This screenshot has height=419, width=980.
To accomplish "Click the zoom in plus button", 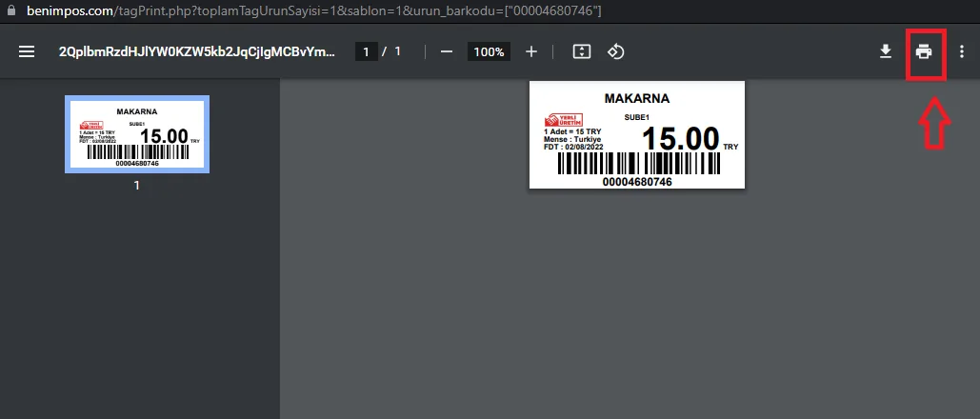I will point(531,52).
